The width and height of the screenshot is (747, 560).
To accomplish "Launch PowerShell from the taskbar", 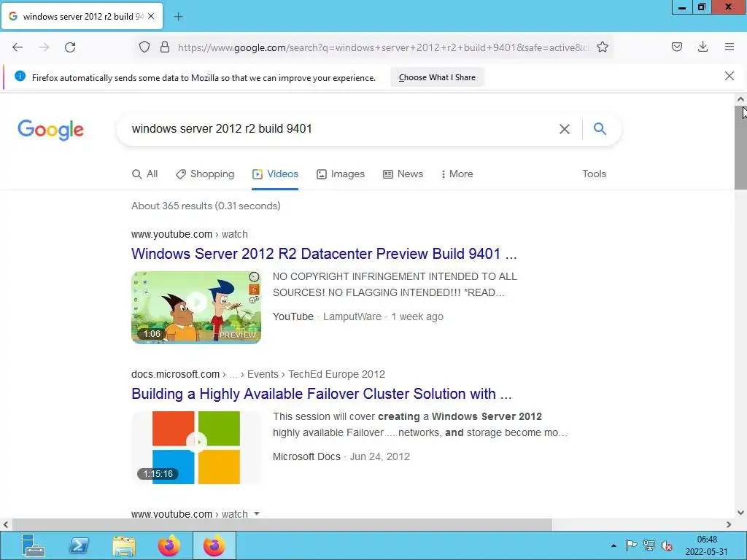I will click(79, 545).
